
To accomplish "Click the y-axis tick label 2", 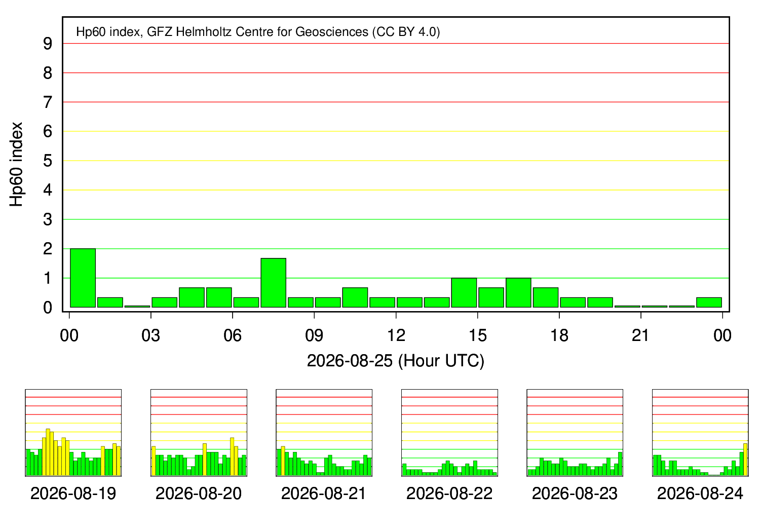I will coord(48,249).
